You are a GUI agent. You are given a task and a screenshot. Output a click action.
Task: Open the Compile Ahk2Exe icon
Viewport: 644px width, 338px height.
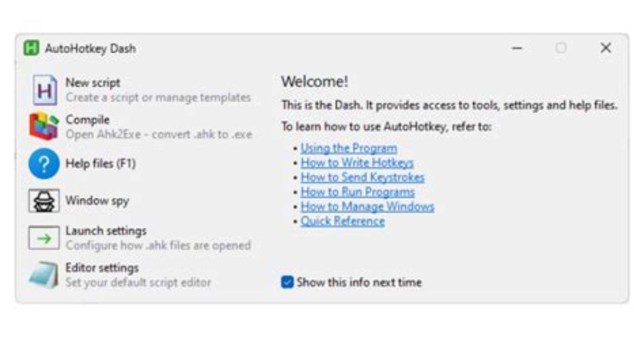click(x=44, y=126)
